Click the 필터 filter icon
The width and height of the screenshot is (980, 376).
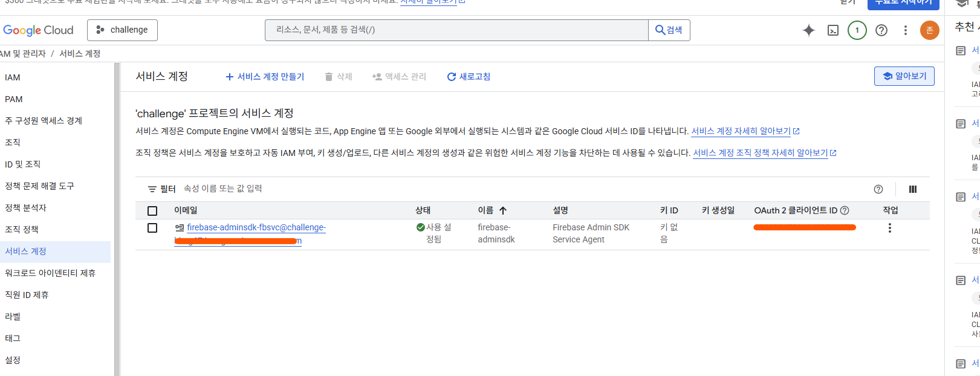pyautogui.click(x=152, y=189)
